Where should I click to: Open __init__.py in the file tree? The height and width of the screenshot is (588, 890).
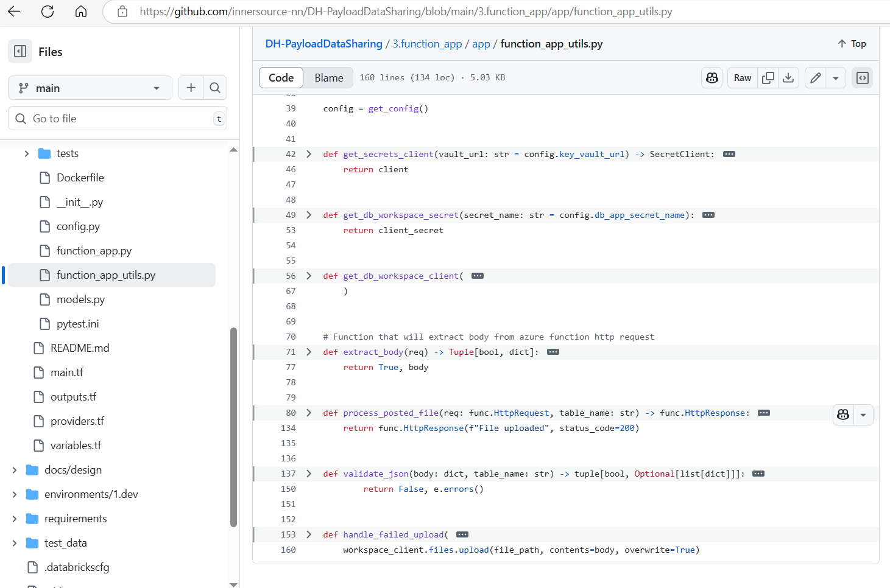coord(80,202)
